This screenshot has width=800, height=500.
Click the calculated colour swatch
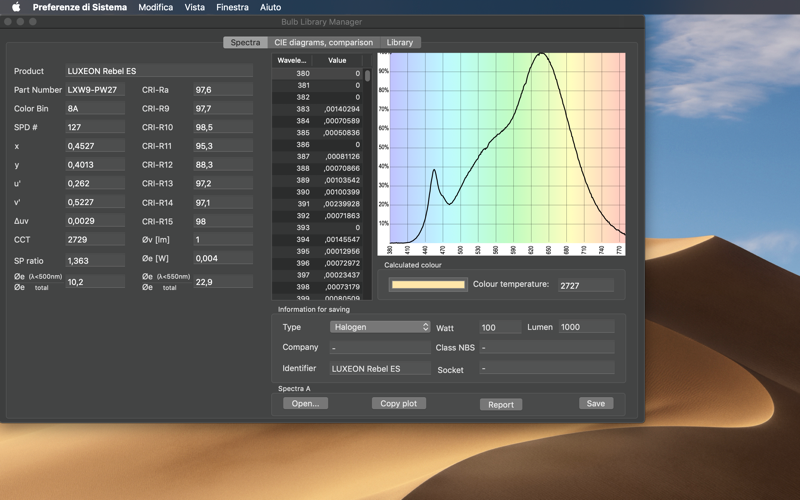[x=428, y=285]
